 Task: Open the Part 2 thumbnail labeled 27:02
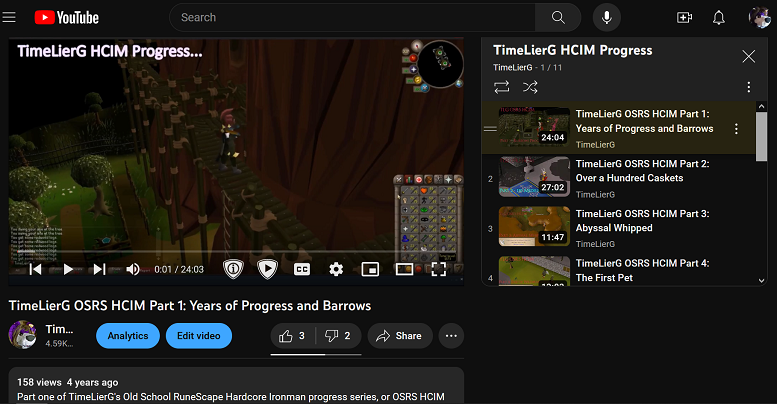(534, 177)
